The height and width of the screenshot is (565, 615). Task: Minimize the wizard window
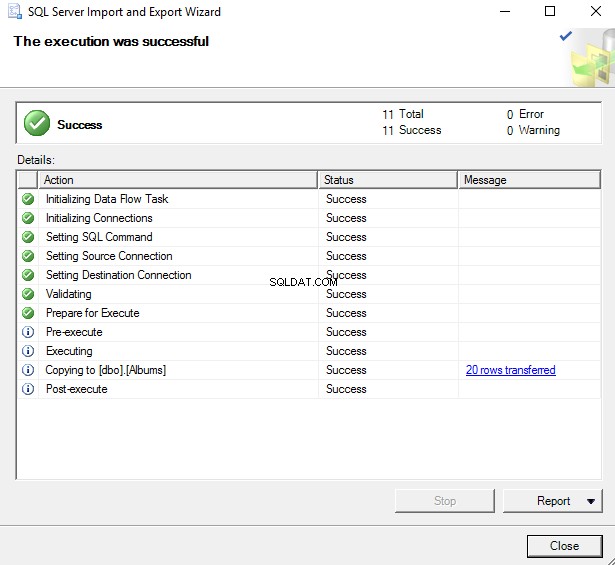[505, 11]
